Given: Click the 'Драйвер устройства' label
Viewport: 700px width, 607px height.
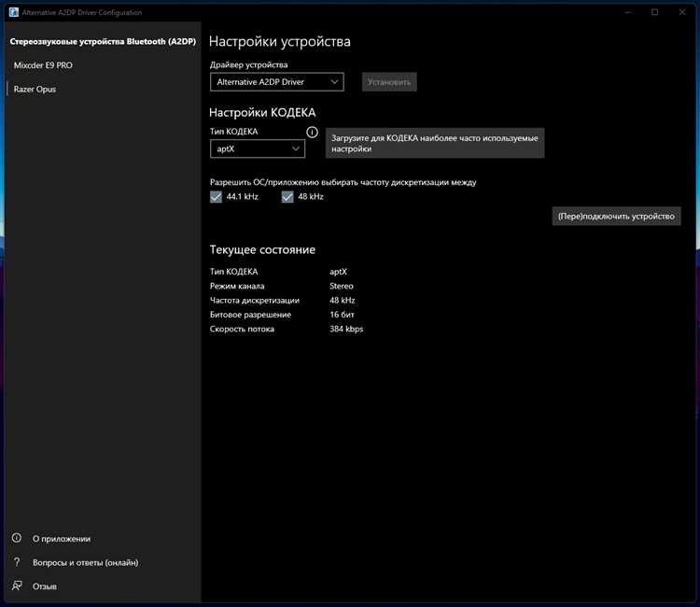Looking at the screenshot, I should pyautogui.click(x=248, y=64).
